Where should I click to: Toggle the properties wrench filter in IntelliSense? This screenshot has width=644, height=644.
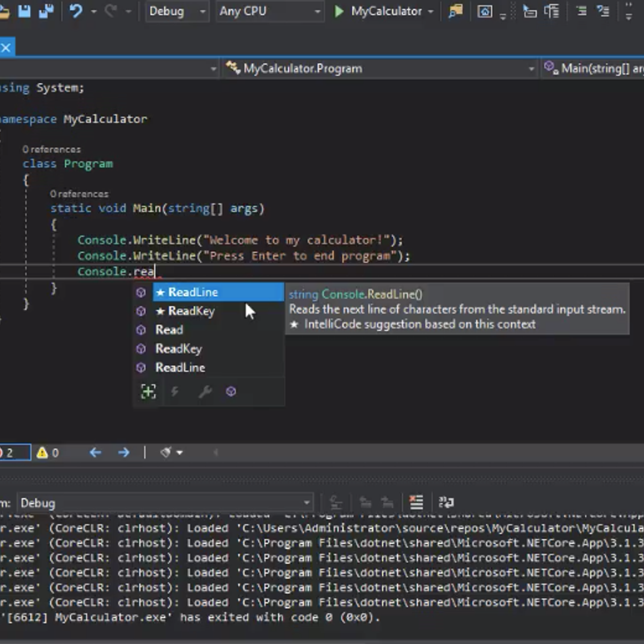(205, 392)
